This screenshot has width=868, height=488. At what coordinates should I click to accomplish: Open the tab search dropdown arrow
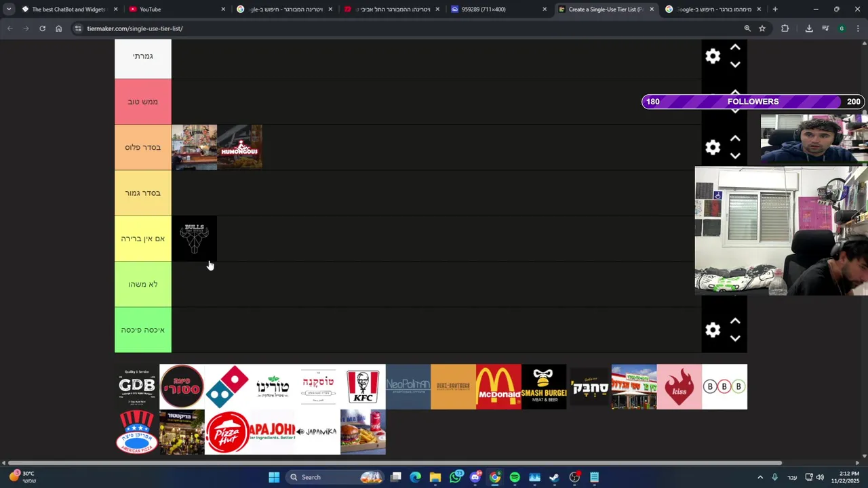pyautogui.click(x=8, y=9)
